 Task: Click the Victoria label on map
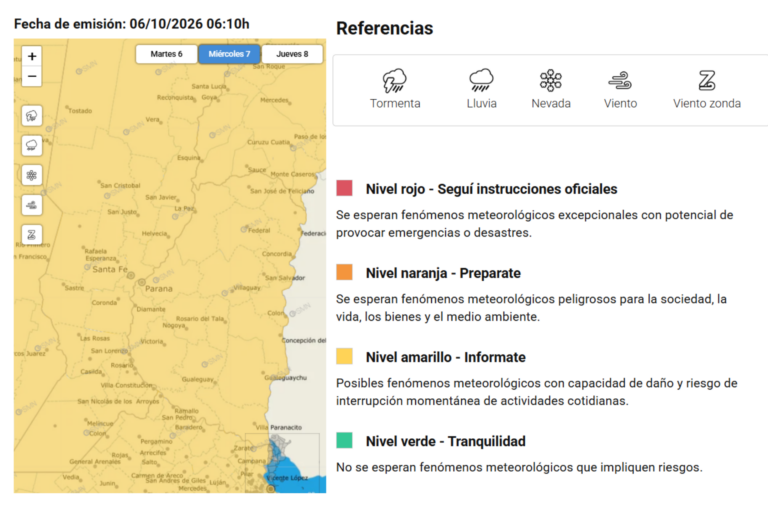[x=151, y=341]
